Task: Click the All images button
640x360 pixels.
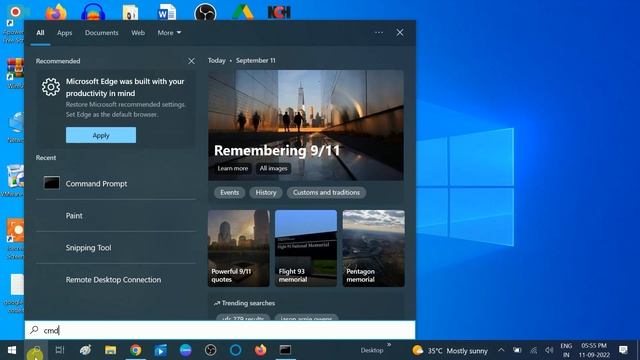Action: pos(273,169)
